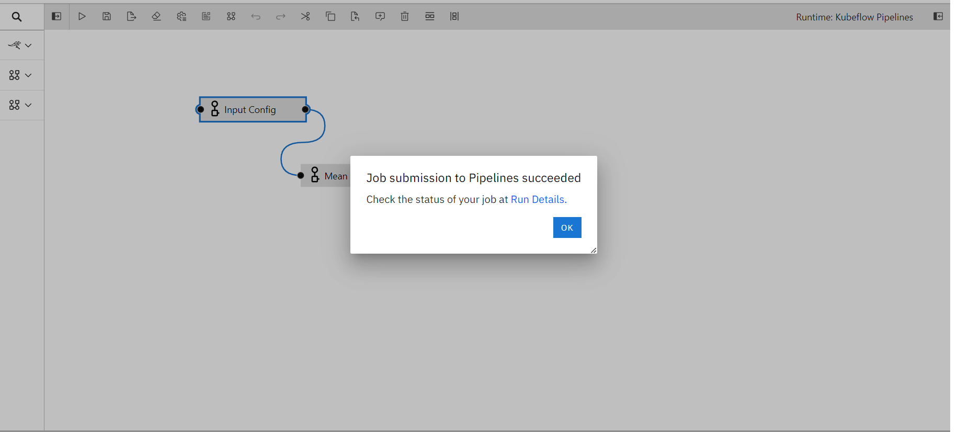Click the 'Job submission to Pipelines succeeded' title
The height and width of the screenshot is (432, 980).
point(473,178)
